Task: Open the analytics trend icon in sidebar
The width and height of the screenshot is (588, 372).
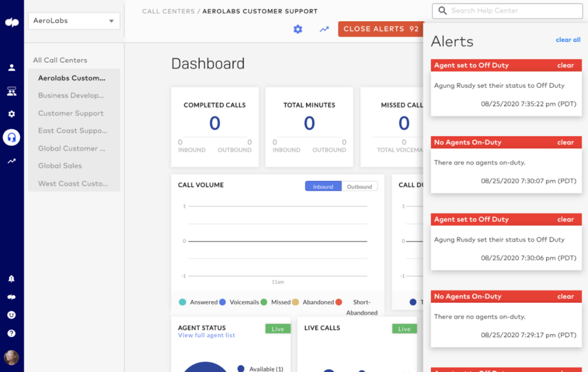Action: [11, 161]
